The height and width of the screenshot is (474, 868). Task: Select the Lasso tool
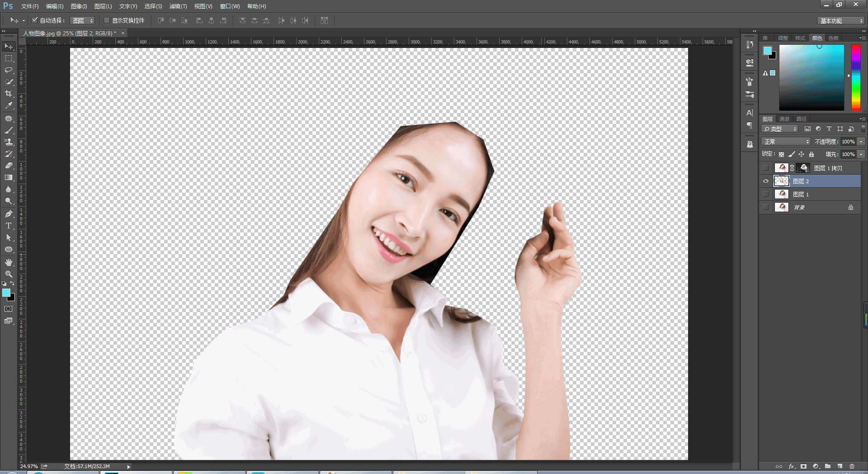click(9, 70)
